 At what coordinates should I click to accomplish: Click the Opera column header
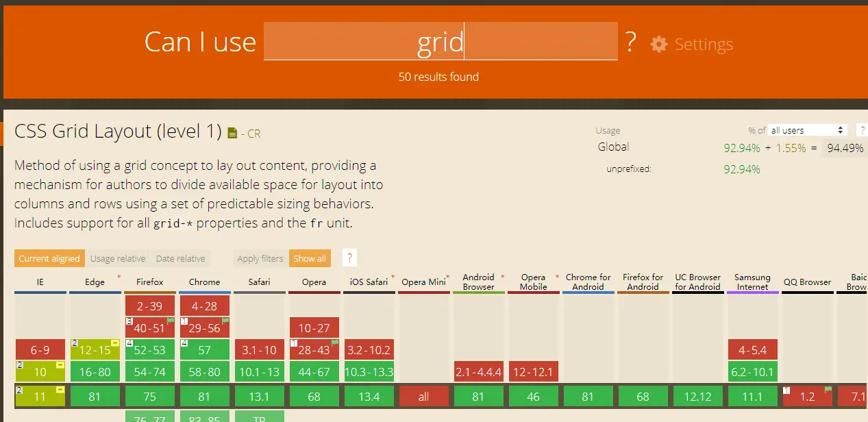(314, 282)
